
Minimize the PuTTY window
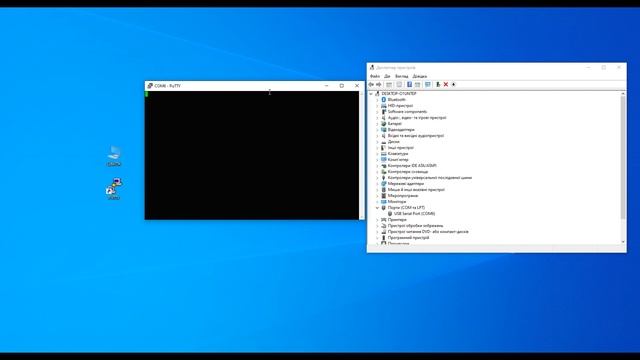pyautogui.click(x=327, y=86)
